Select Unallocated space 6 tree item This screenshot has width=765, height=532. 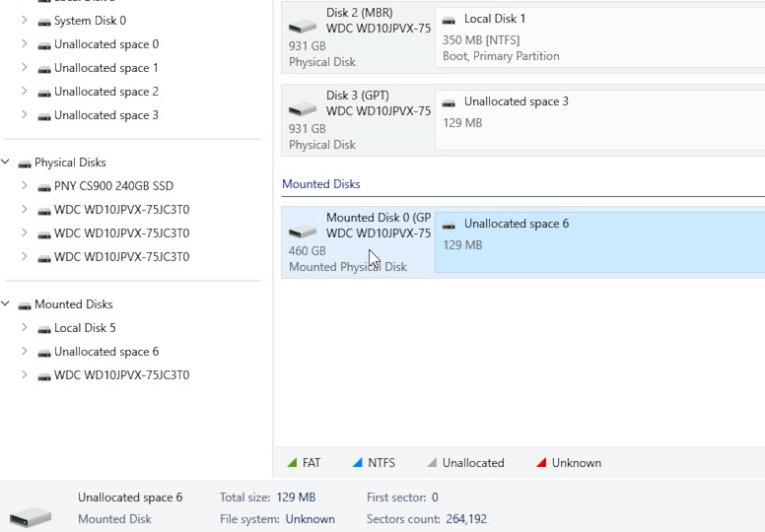pos(105,352)
